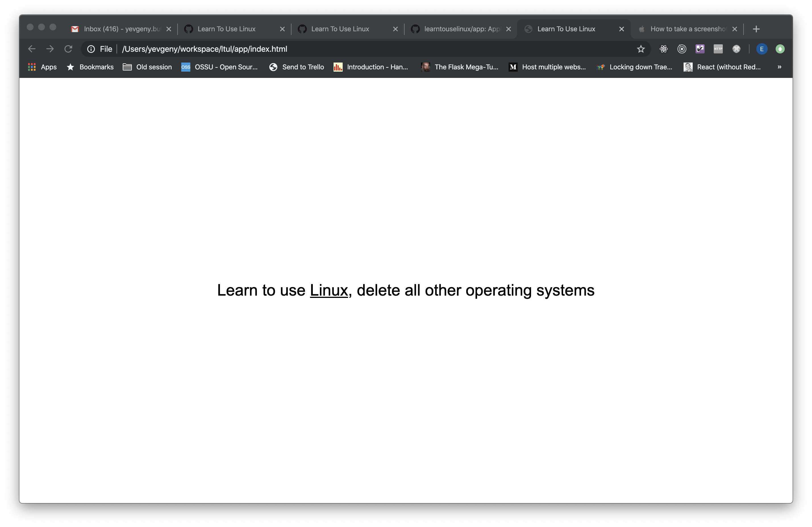Switch to the learntouselinux/app GitHub tab

click(457, 29)
